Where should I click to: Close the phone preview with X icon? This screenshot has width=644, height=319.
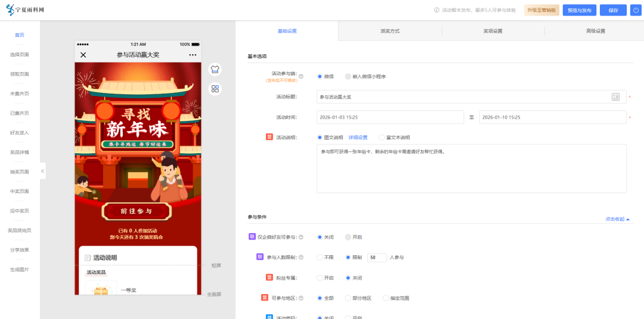coord(83,55)
